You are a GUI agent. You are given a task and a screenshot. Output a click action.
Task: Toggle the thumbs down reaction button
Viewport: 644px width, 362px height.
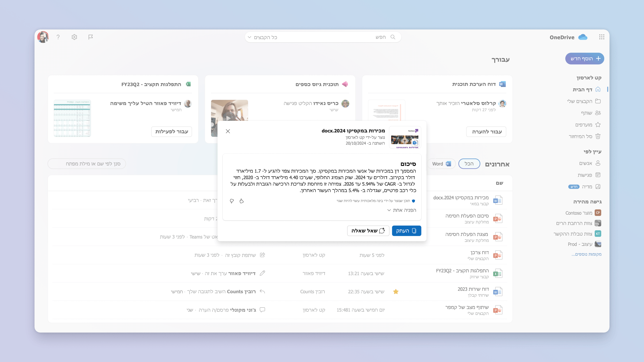(x=232, y=201)
